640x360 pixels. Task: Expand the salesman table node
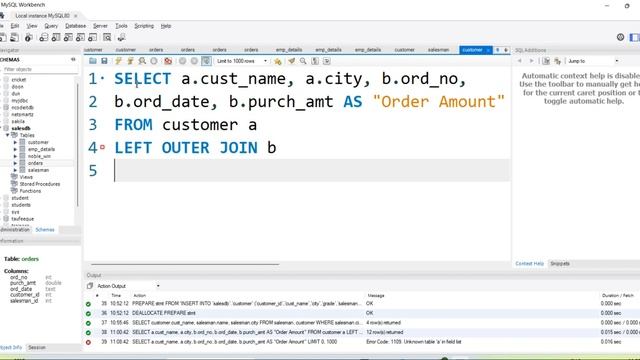(16, 170)
